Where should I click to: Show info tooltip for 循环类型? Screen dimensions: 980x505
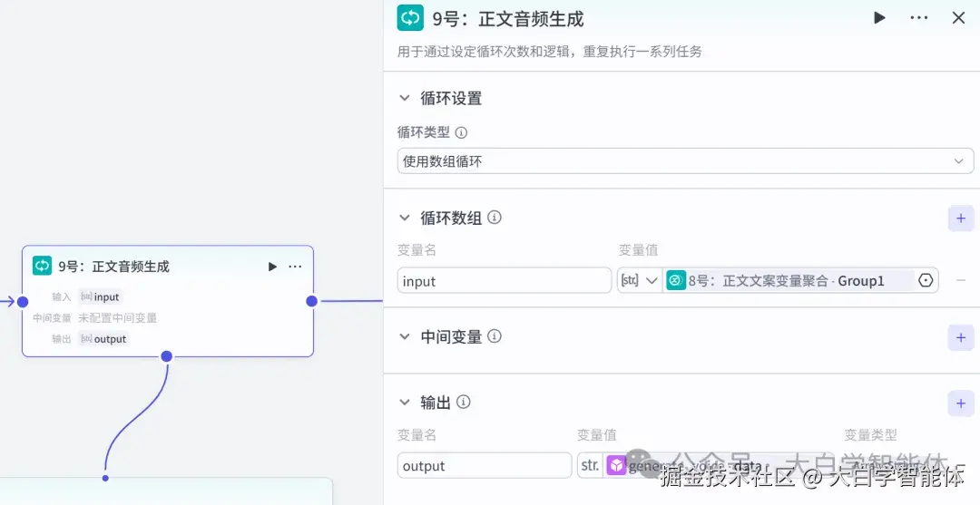(461, 133)
